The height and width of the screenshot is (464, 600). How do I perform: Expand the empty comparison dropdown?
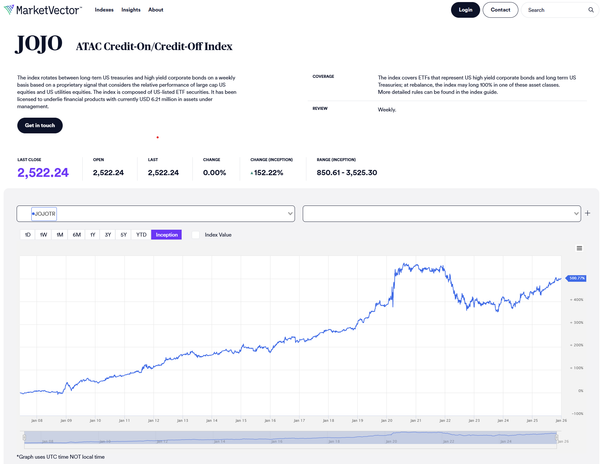[442, 213]
